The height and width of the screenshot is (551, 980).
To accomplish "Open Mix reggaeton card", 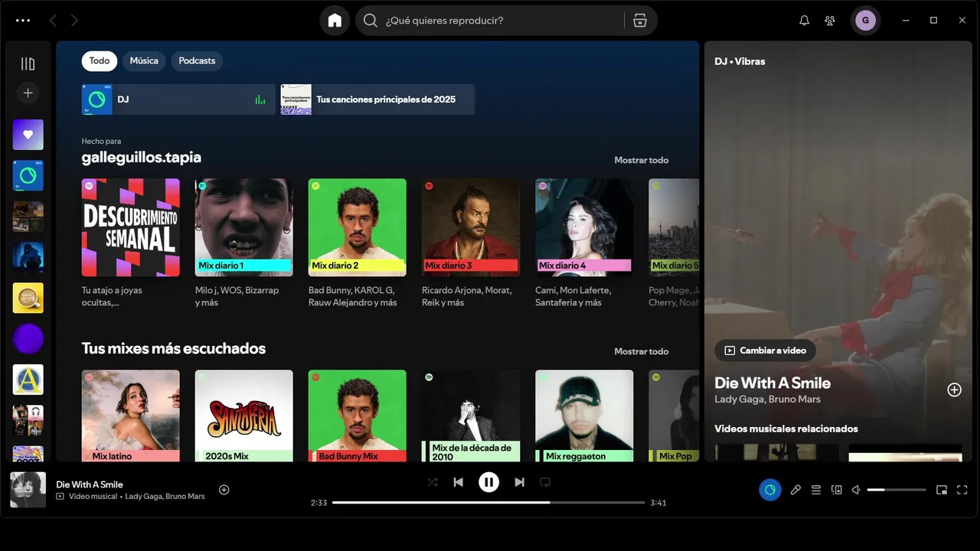I will point(584,416).
